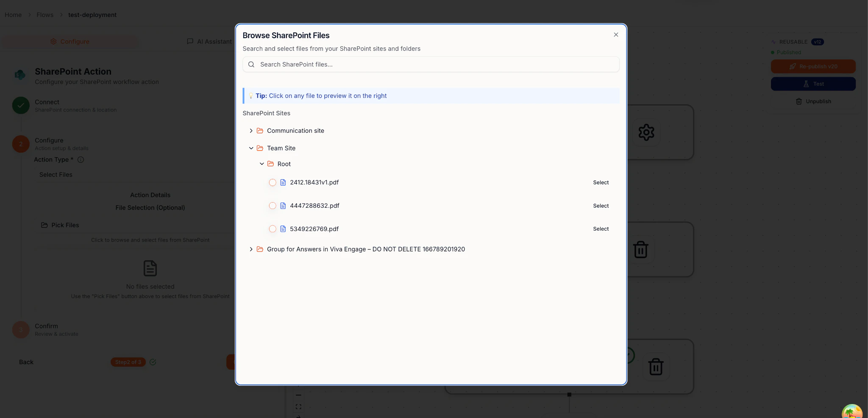Click the Action Type info icon
The width and height of the screenshot is (868, 418).
click(x=81, y=160)
